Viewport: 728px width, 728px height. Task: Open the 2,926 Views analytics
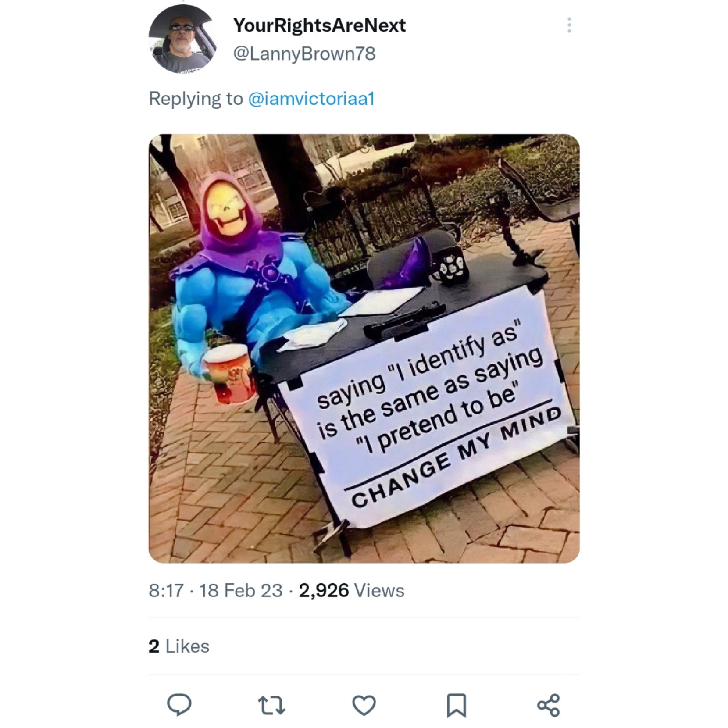tap(352, 590)
